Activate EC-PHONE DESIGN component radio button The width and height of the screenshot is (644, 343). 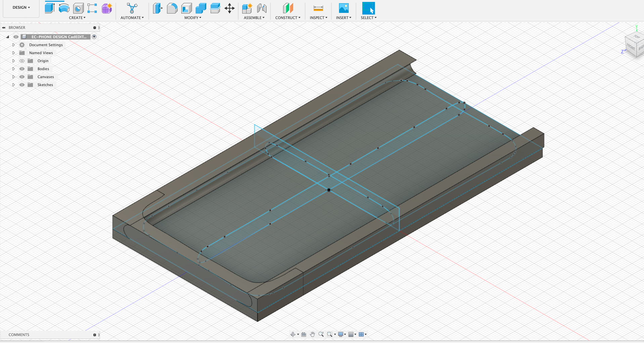94,37
